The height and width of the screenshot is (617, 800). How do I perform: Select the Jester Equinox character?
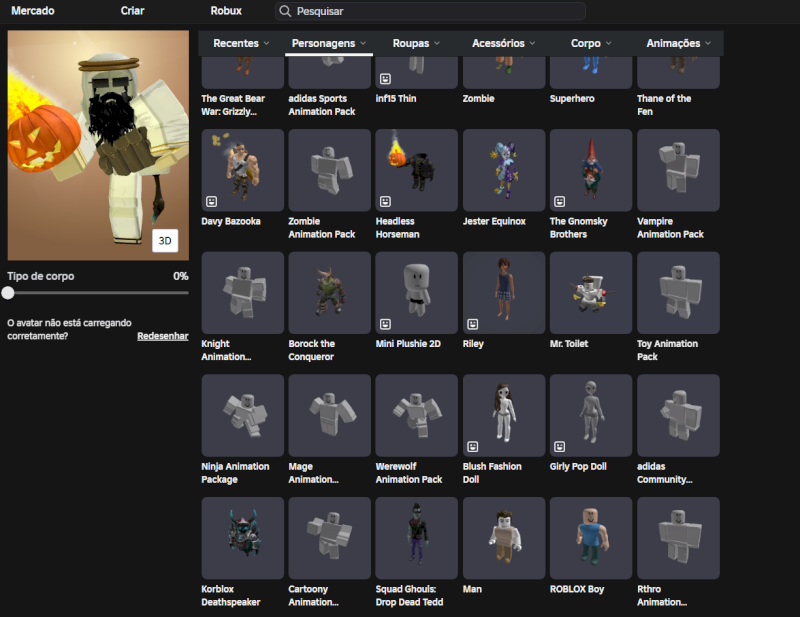tap(503, 170)
